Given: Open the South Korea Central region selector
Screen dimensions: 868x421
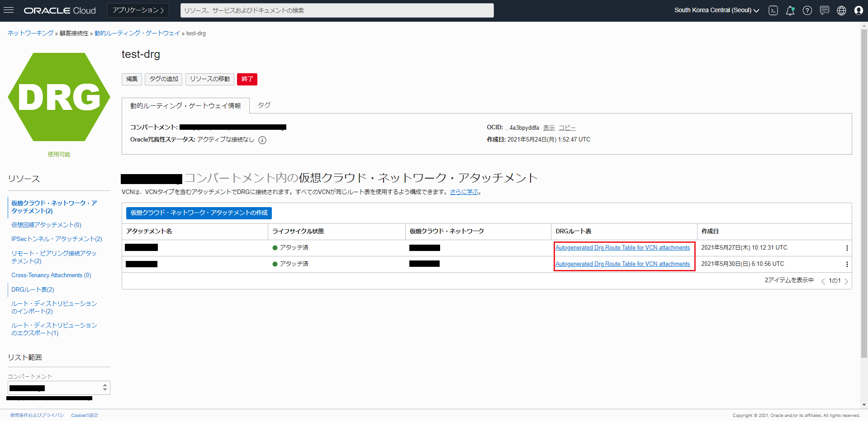Looking at the screenshot, I should point(716,10).
